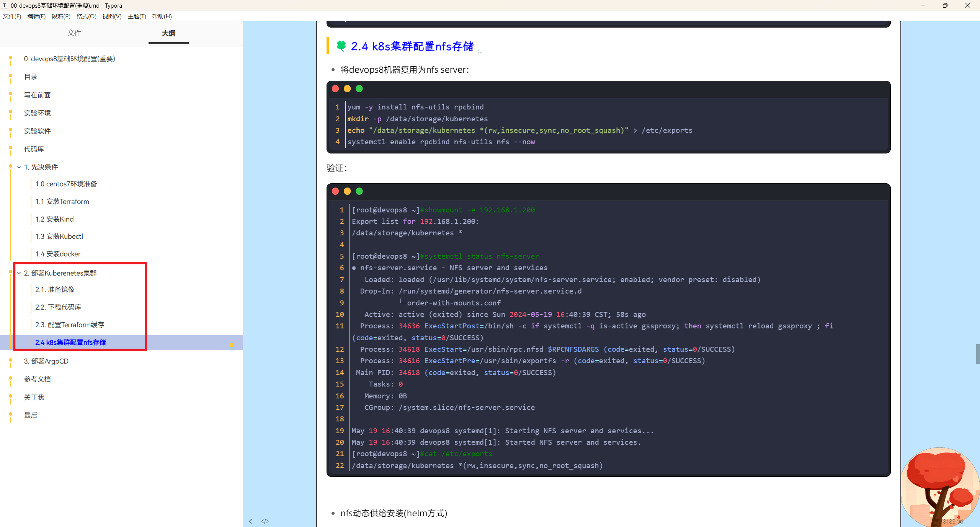Open the 格式(O) menu
Image resolution: width=980 pixels, height=527 pixels.
[86, 16]
